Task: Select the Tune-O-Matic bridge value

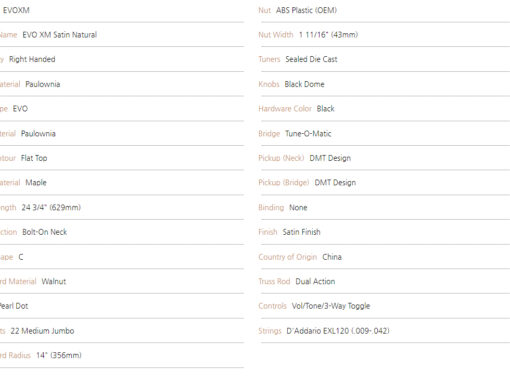Action: coord(308,134)
